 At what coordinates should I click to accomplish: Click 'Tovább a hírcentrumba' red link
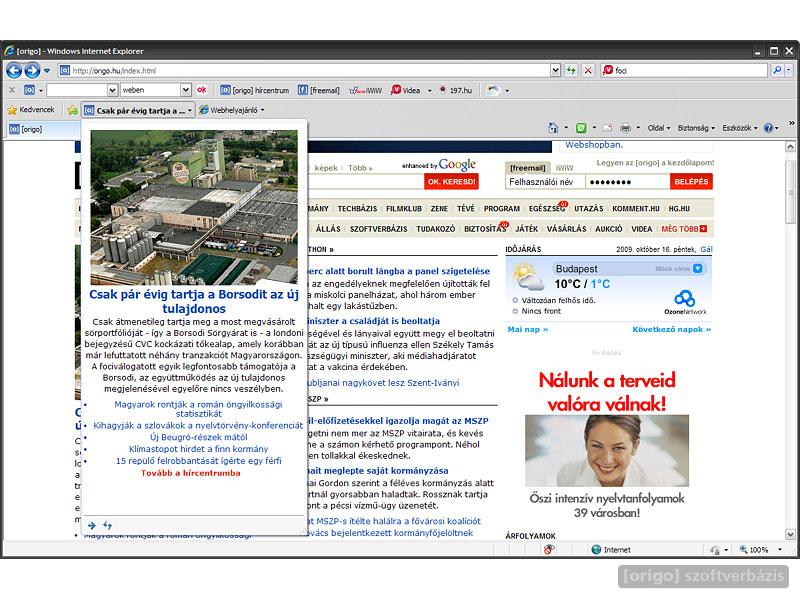coord(190,473)
